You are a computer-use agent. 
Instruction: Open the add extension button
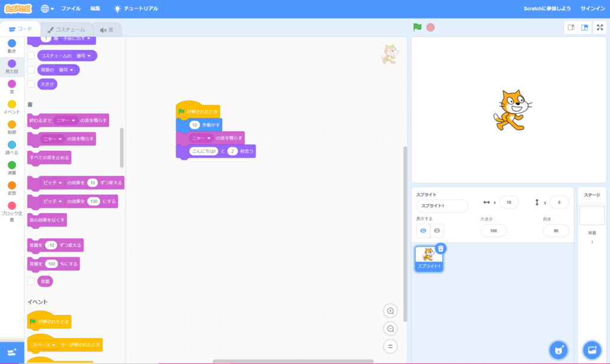pyautogui.click(x=12, y=353)
